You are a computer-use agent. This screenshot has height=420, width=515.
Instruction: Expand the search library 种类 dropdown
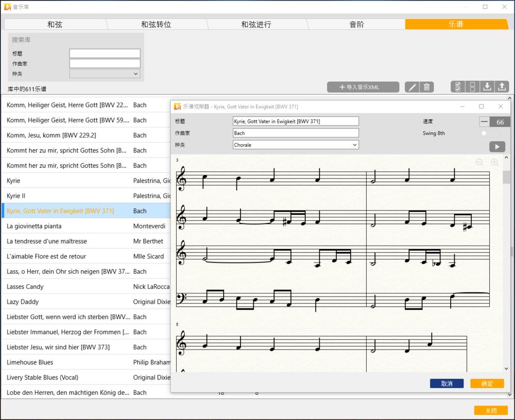click(x=105, y=74)
